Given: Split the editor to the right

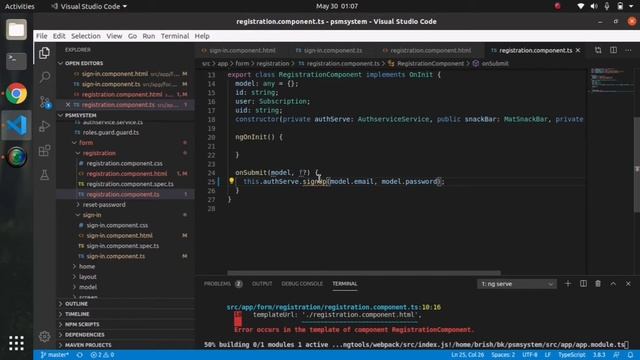Looking at the screenshot, I should coord(613,50).
